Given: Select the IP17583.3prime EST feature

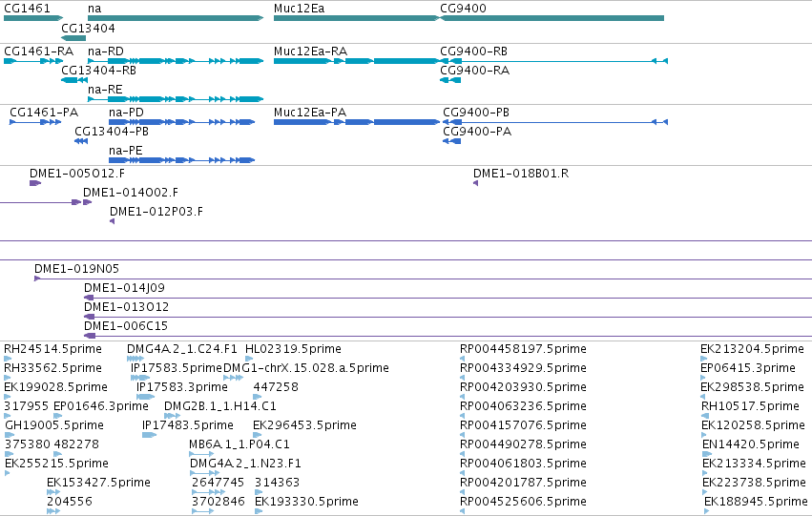Looking at the screenshot, I should click(x=146, y=397).
